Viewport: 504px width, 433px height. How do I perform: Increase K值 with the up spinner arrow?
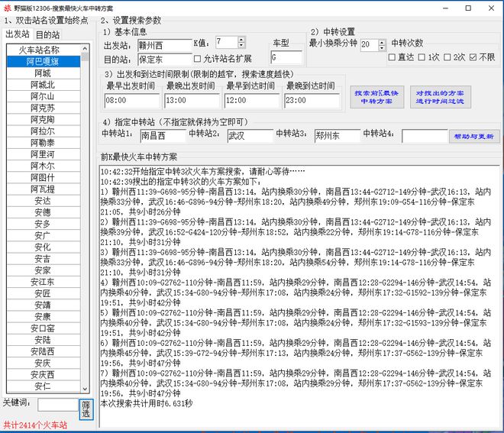(x=241, y=40)
